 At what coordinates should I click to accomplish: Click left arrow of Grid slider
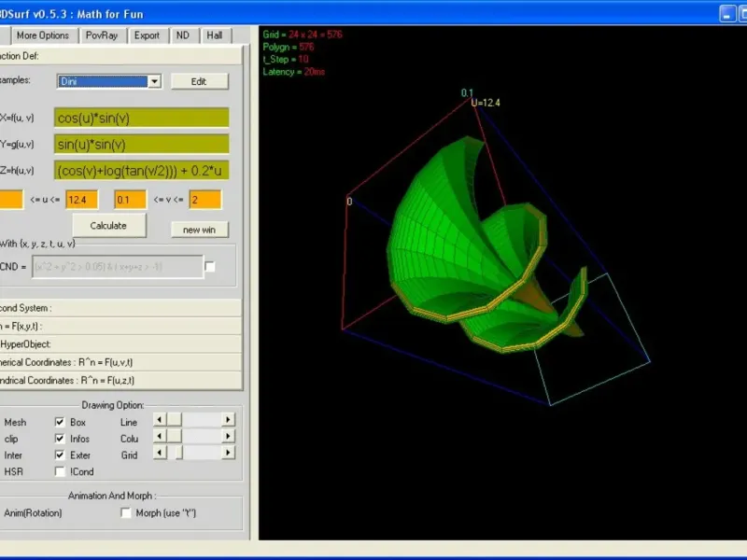pyautogui.click(x=158, y=454)
